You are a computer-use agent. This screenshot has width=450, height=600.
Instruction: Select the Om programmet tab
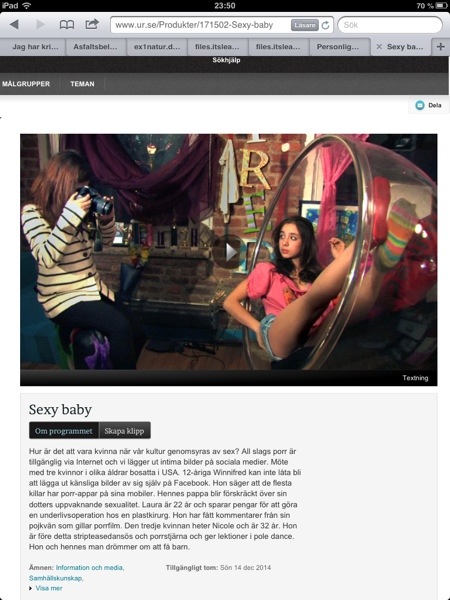[64, 430]
